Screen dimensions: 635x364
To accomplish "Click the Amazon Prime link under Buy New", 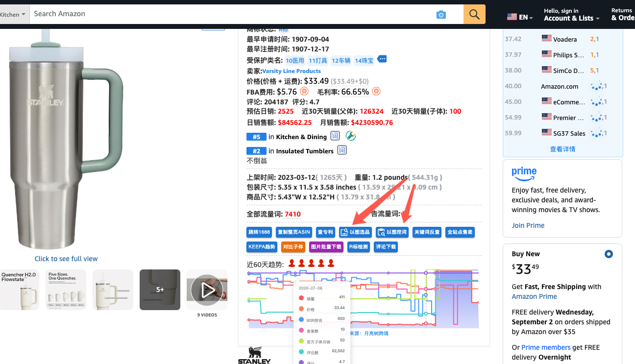I will (x=534, y=296).
